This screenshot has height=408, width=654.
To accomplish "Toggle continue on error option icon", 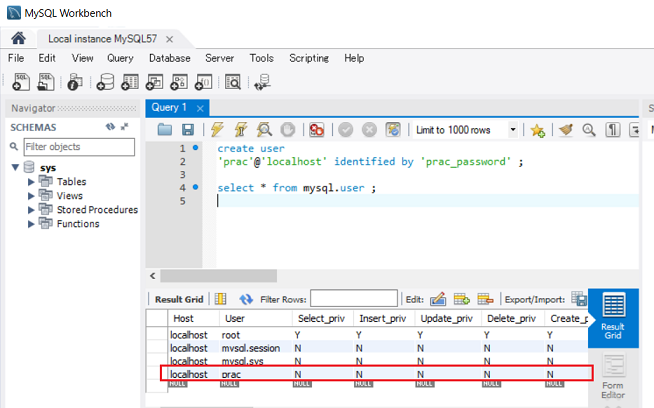I will 317,130.
